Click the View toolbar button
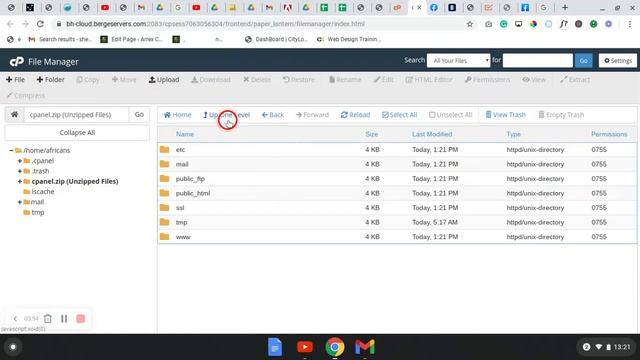640x360 pixels. 534,80
